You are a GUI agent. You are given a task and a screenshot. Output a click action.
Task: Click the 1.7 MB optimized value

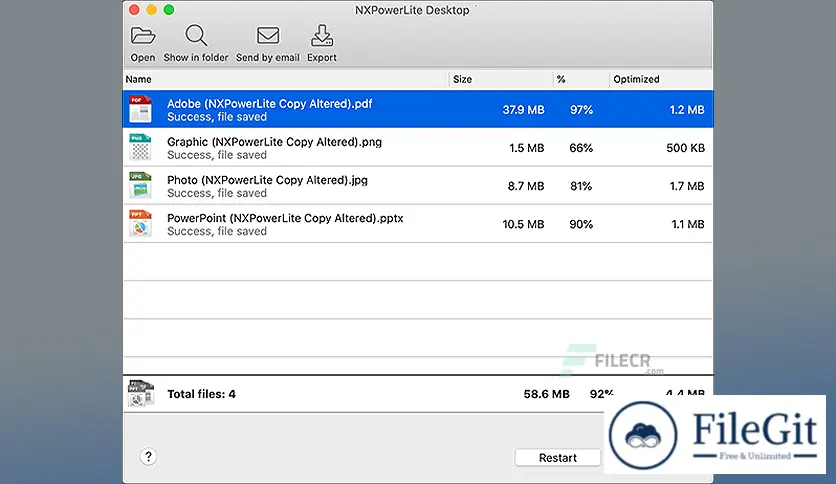tap(687, 186)
